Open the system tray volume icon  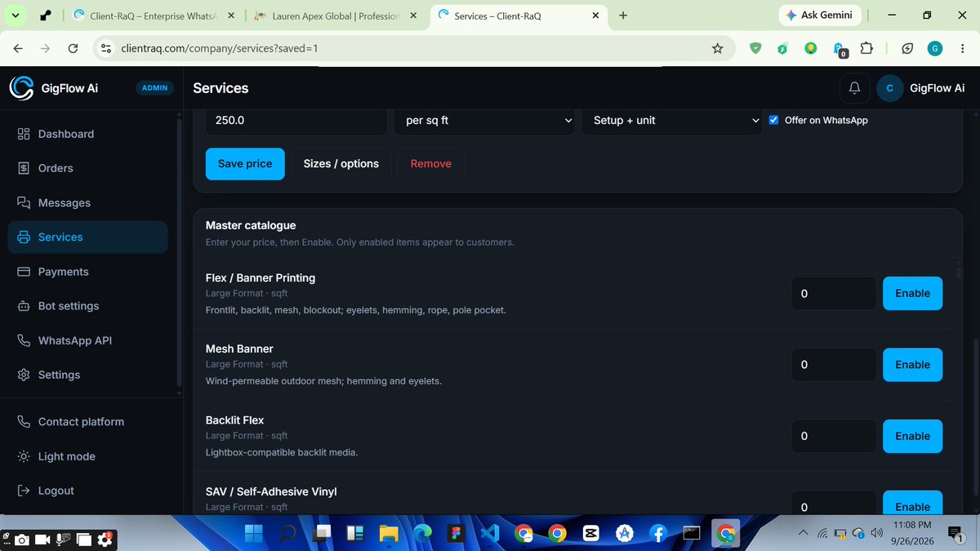pyautogui.click(x=876, y=533)
